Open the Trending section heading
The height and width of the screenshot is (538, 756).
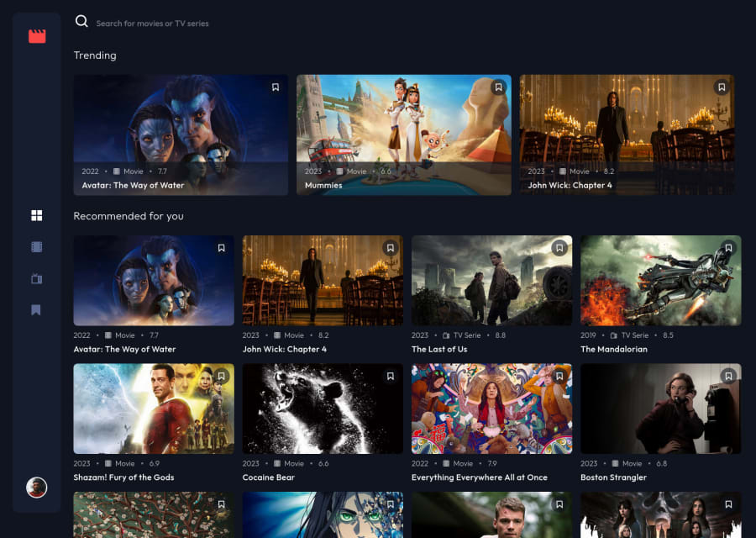pos(95,55)
